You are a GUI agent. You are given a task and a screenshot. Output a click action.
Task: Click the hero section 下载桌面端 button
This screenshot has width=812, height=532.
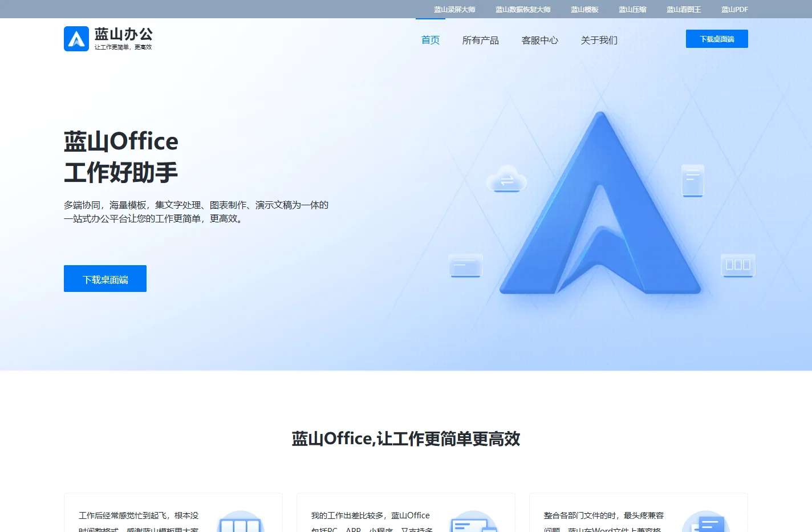(105, 278)
